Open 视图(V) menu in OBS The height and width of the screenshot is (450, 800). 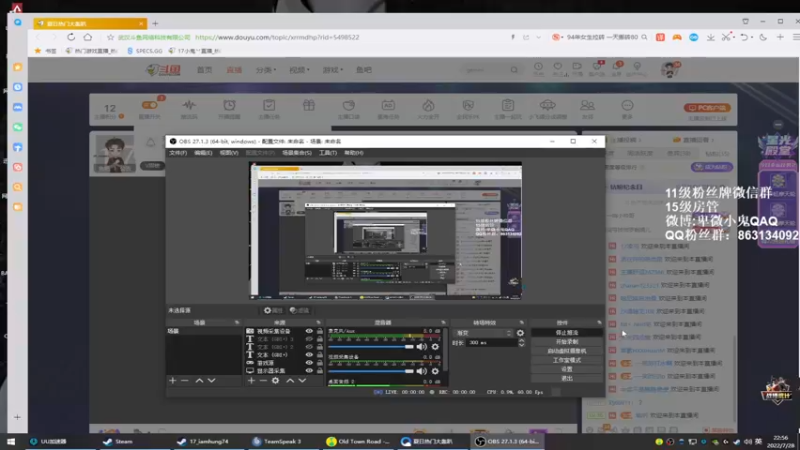coord(229,153)
